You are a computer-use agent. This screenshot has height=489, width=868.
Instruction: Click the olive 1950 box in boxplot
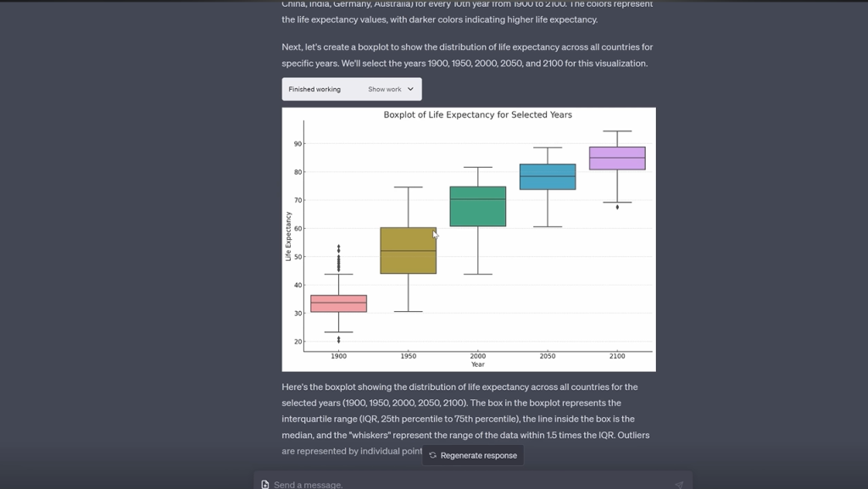(408, 251)
